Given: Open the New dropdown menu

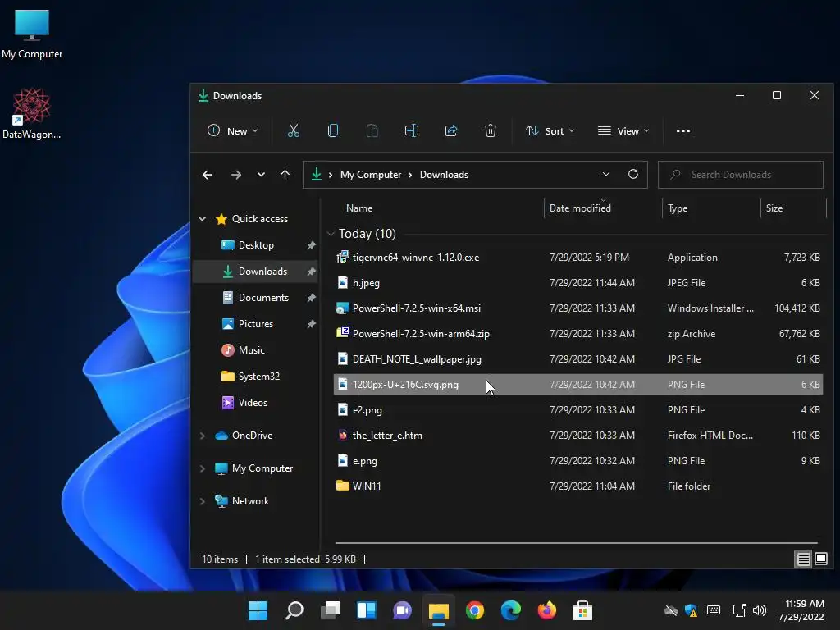Looking at the screenshot, I should (x=232, y=130).
